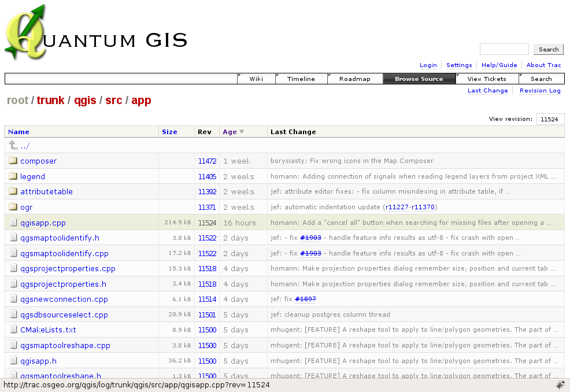Screen dimensions: 570x392
Task: Click the Quantum GIS logo
Action: point(96,32)
